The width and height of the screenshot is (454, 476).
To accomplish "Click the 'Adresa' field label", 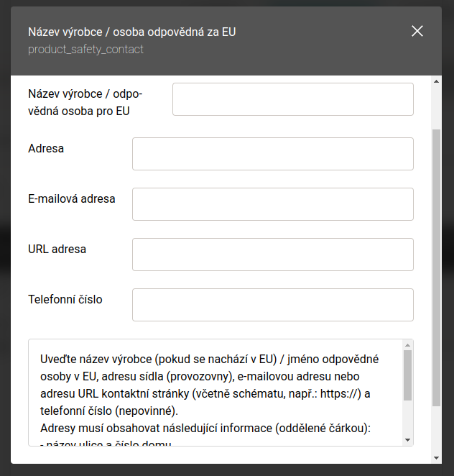I will [46, 149].
